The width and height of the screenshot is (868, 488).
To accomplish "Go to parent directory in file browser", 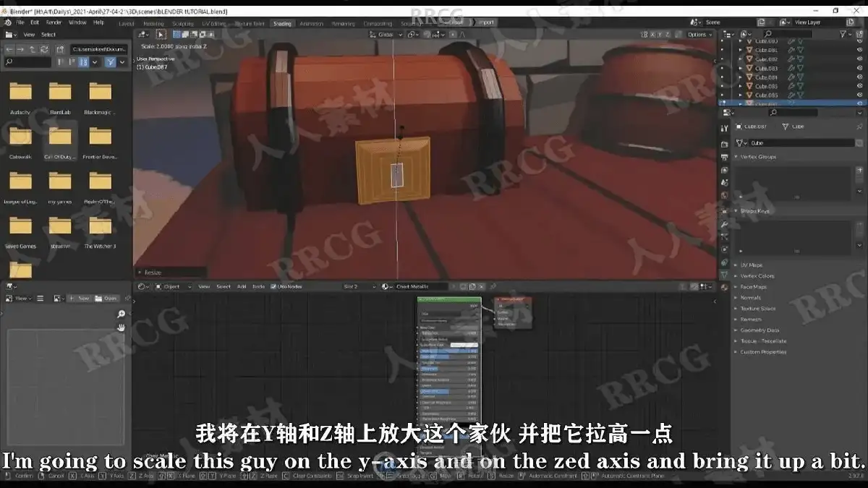I will [32, 48].
